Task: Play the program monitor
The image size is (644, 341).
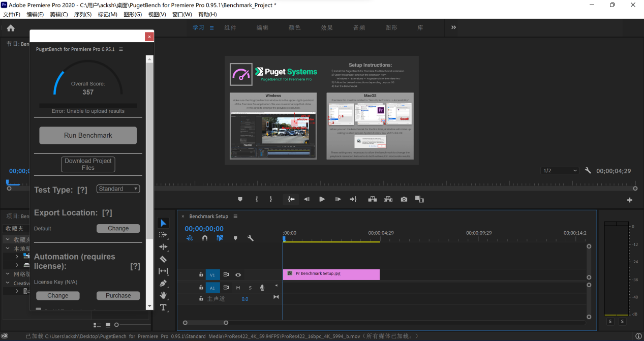Action: click(x=322, y=199)
